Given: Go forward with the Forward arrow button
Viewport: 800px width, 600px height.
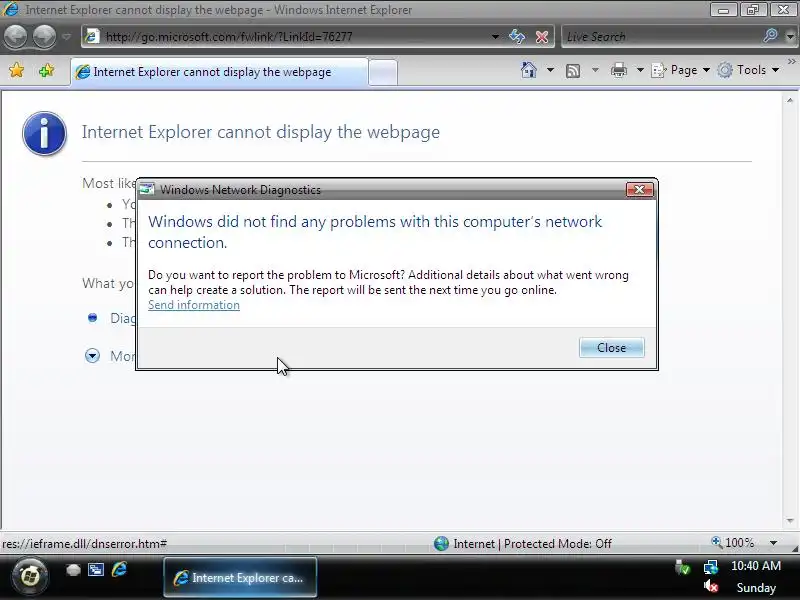Looking at the screenshot, I should 45,37.
